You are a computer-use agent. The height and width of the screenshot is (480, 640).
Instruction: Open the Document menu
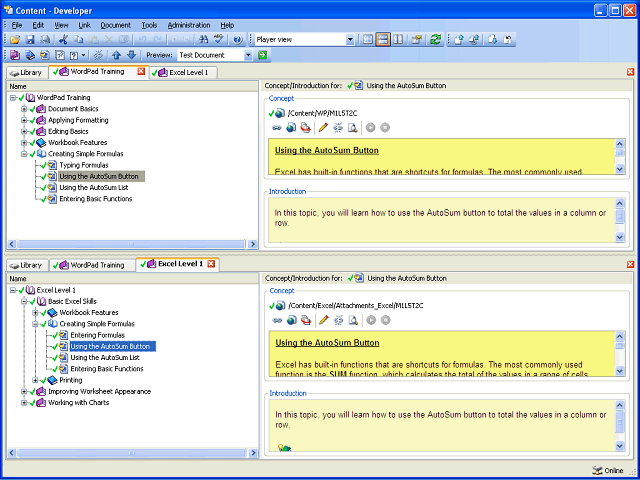(116, 25)
